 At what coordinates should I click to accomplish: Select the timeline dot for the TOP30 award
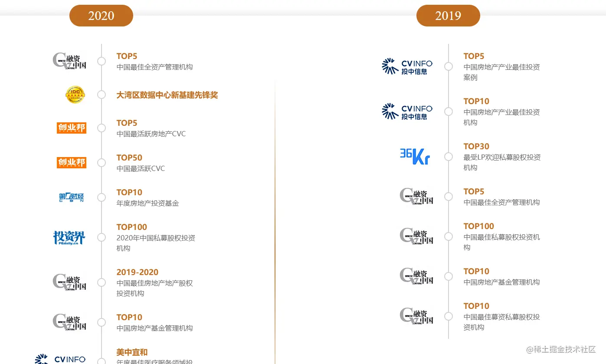click(449, 157)
